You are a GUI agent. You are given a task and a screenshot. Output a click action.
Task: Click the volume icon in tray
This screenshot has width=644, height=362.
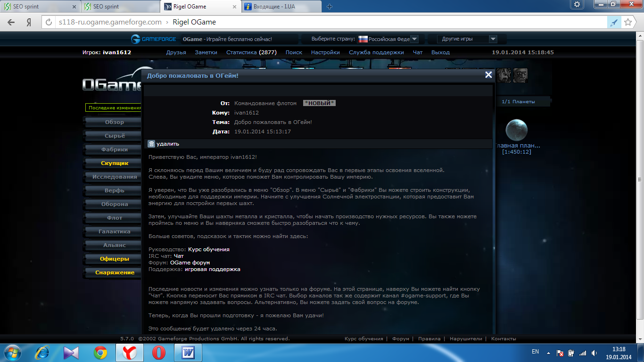click(595, 353)
